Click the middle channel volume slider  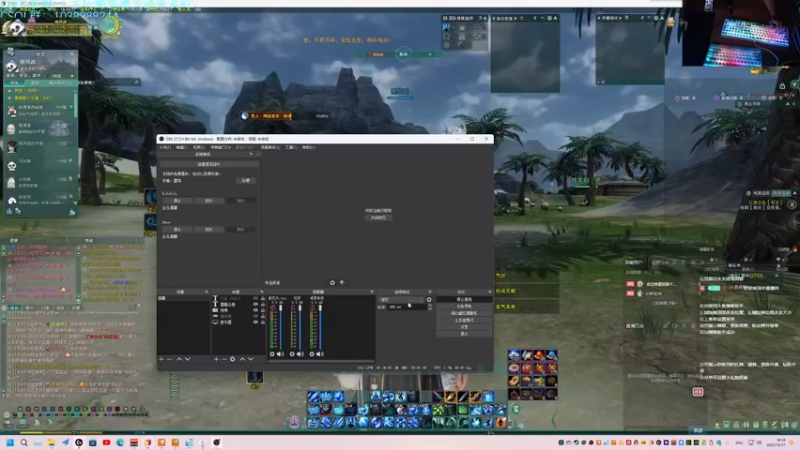click(x=300, y=328)
